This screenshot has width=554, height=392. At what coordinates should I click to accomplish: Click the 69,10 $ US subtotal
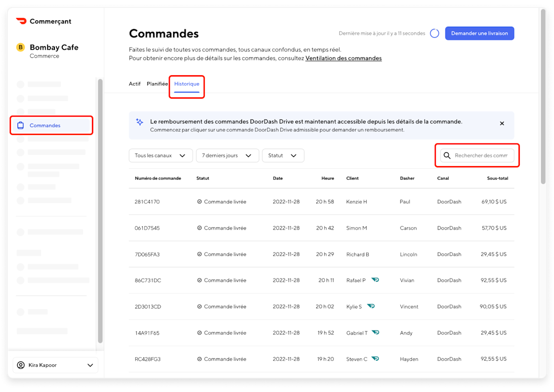click(x=494, y=202)
